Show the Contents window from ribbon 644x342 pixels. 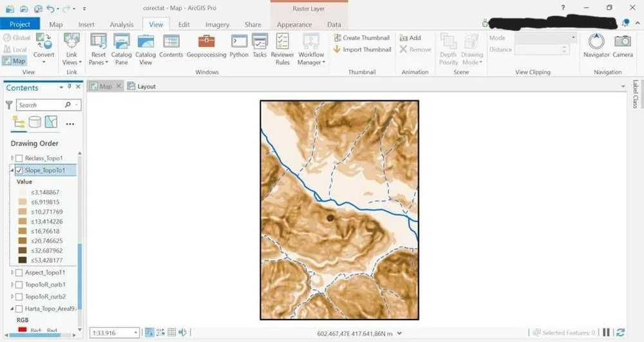point(171,46)
